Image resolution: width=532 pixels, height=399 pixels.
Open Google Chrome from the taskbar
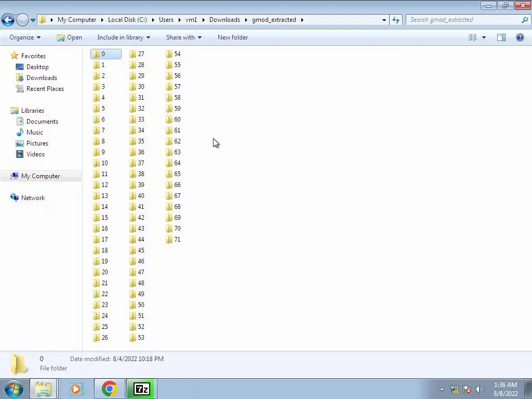coord(109,389)
